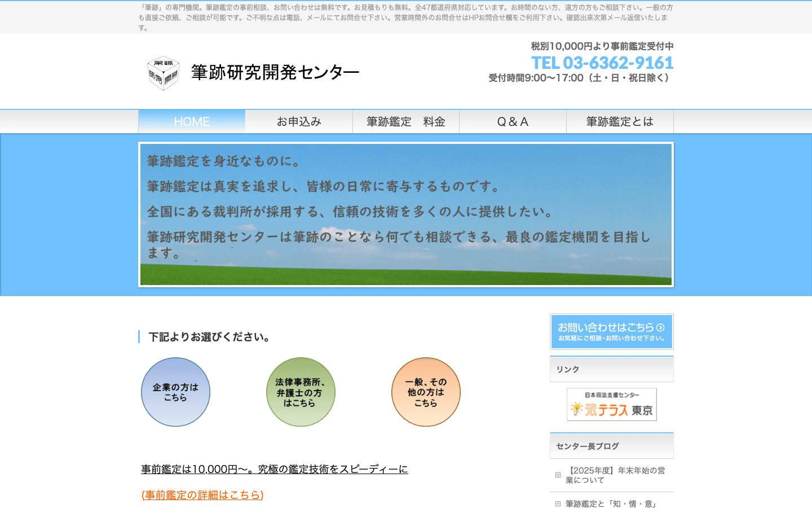Open the 法テラス 東京 banner link
812x508 pixels.
(x=612, y=404)
